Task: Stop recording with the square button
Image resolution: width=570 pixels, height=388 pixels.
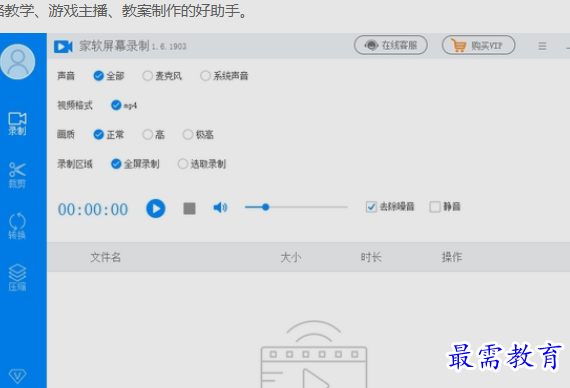Action: point(189,209)
